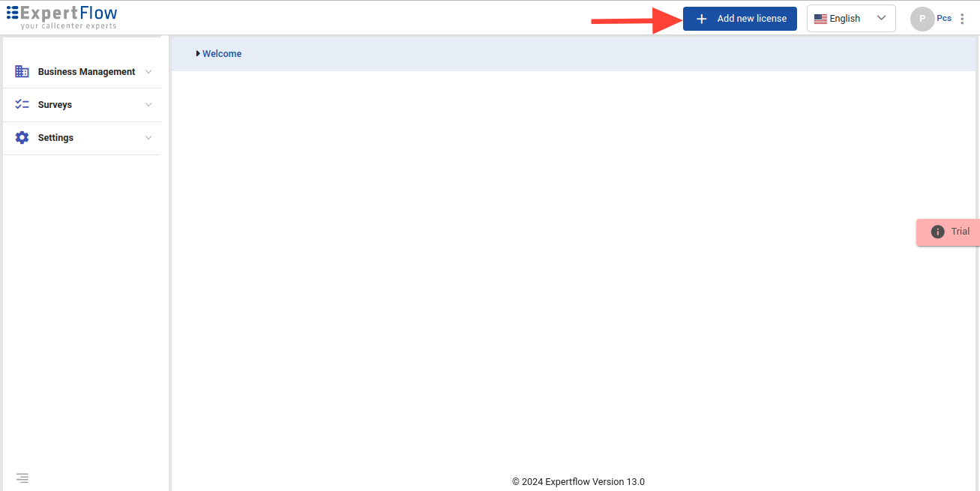The image size is (980, 491).
Task: Click the Pcs username label
Action: point(944,18)
